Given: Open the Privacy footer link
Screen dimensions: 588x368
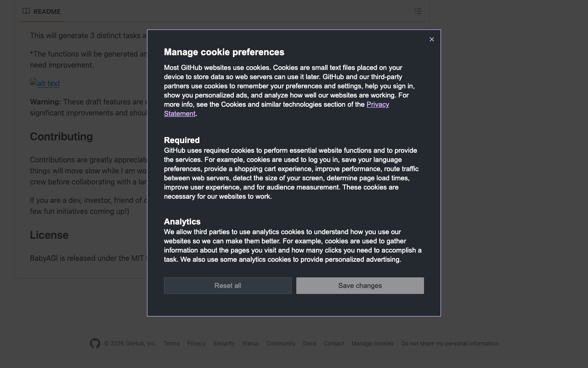Looking at the screenshot, I should (197, 344).
